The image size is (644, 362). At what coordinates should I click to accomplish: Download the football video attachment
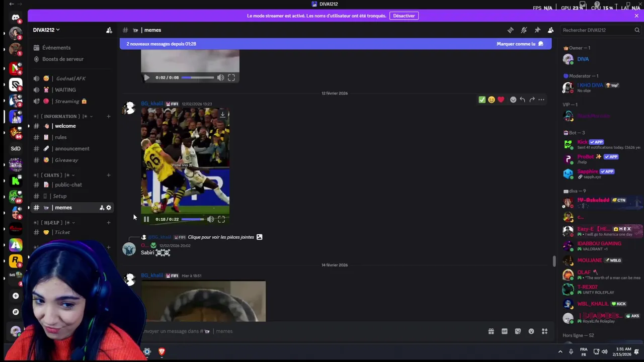tap(222, 115)
